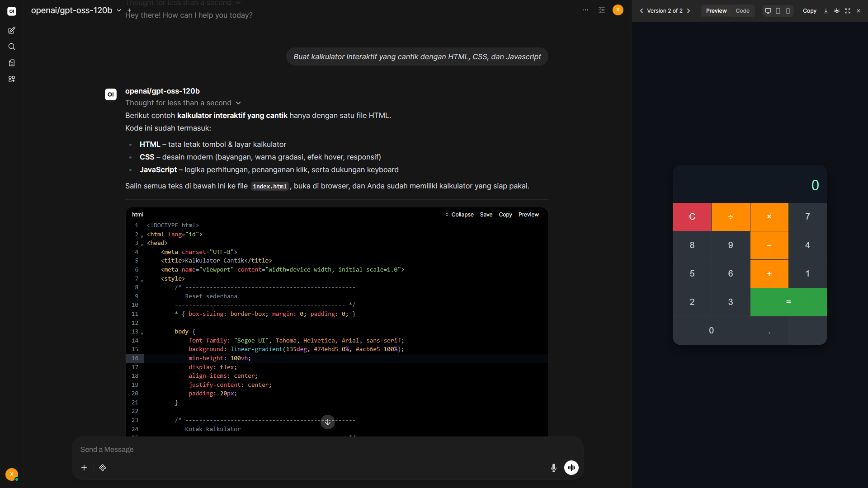Open the model selector openai/gpt-oss-120b dropdown
The height and width of the screenshot is (488, 868).
[x=76, y=10]
